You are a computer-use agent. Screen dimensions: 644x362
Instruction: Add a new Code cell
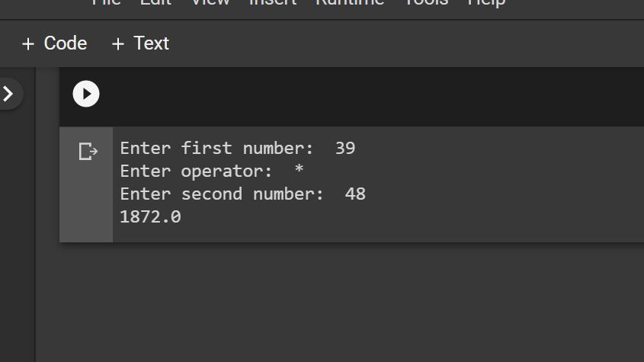tap(54, 43)
